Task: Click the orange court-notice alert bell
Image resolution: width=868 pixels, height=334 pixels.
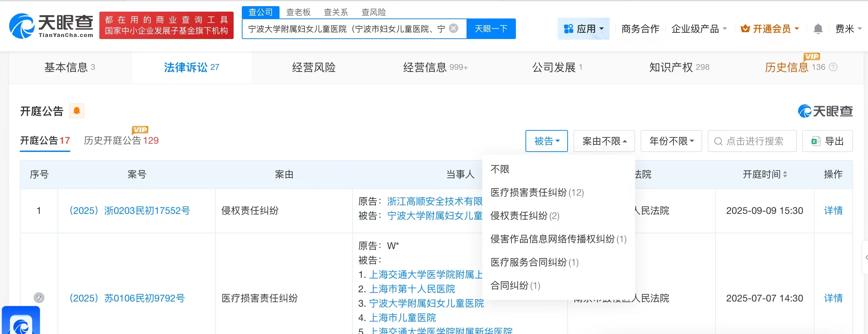Action: pyautogui.click(x=77, y=111)
